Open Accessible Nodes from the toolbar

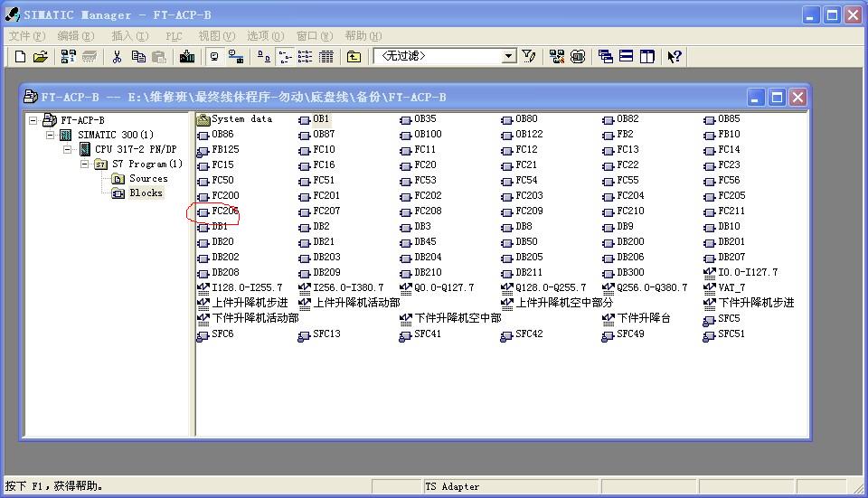click(69, 56)
